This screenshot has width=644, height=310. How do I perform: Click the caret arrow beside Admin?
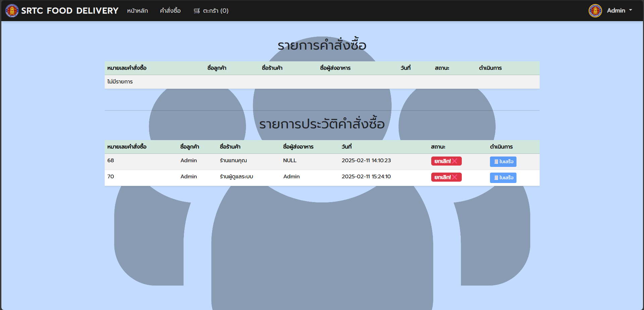pyautogui.click(x=631, y=10)
